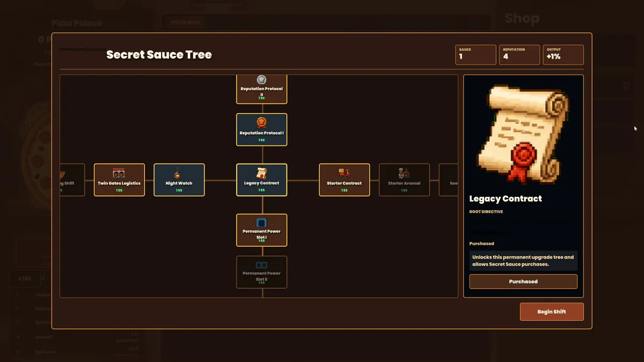Viewport: 644px width, 362px height.
Task: Select the Legacy Contract scroll node in tree
Action: 262,180
